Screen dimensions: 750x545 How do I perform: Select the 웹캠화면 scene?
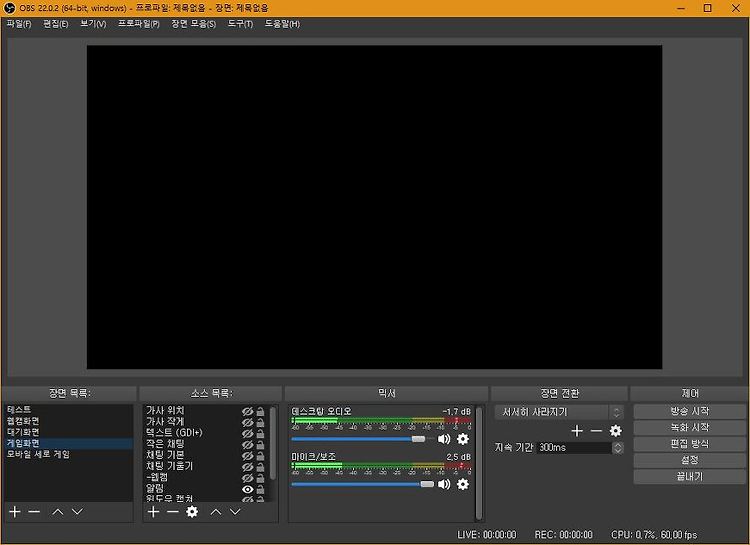pos(68,421)
